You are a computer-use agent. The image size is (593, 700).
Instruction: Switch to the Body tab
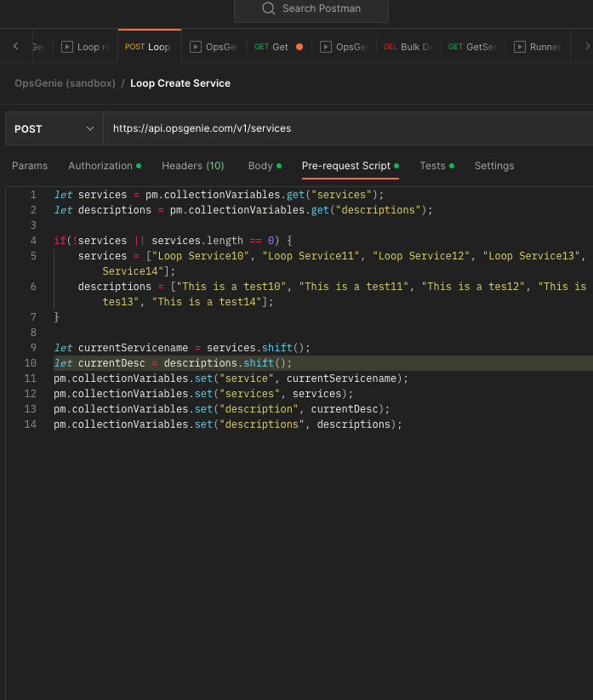pyautogui.click(x=265, y=166)
